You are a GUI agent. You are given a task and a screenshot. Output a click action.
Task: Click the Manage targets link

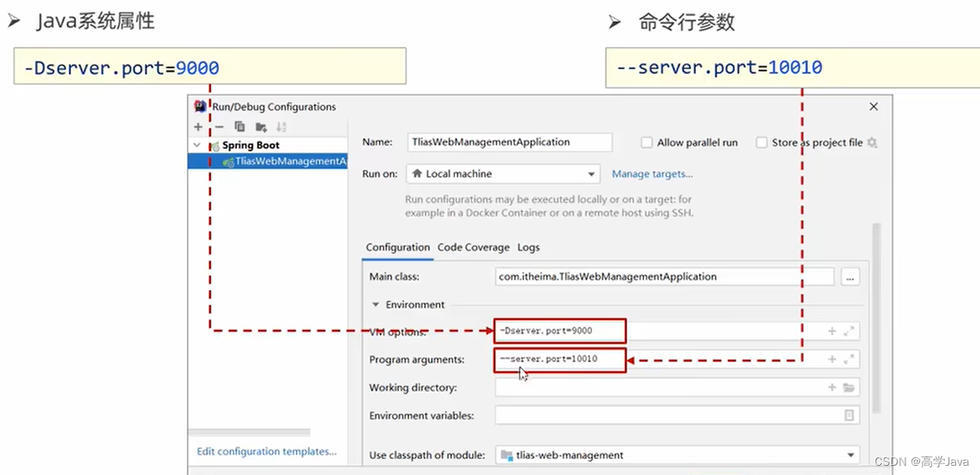click(652, 174)
